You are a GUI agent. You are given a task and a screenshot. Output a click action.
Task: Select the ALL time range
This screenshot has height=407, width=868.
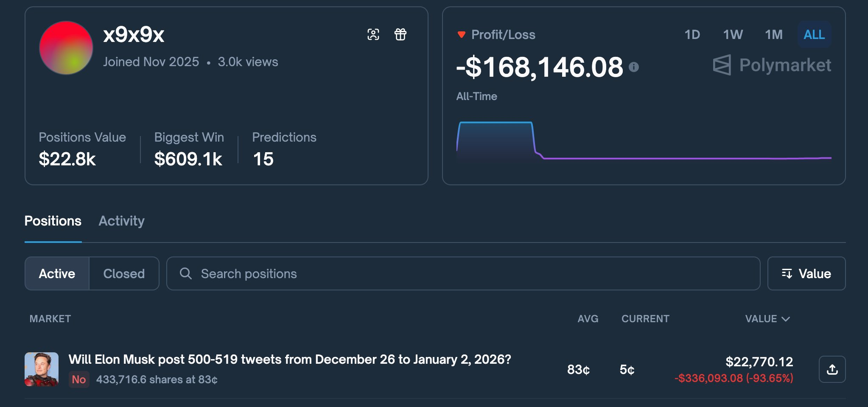(814, 35)
